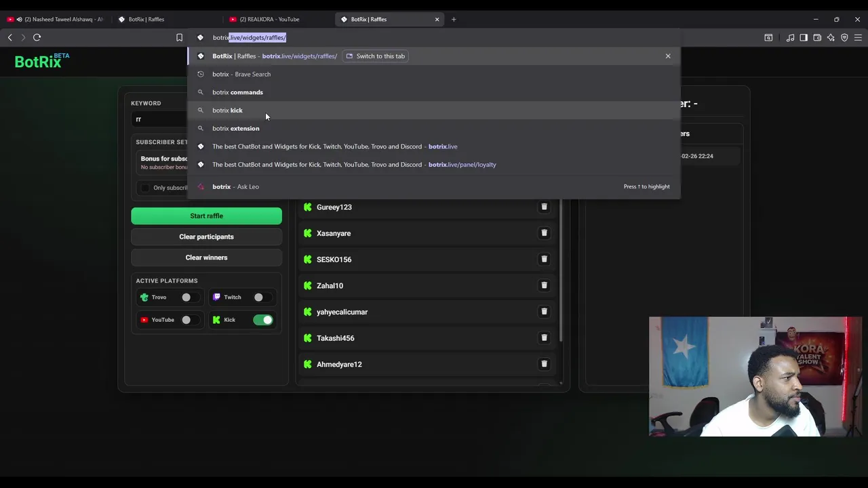The width and height of the screenshot is (868, 488).
Task: Disable the Kick platform toggle
Action: pos(263,320)
